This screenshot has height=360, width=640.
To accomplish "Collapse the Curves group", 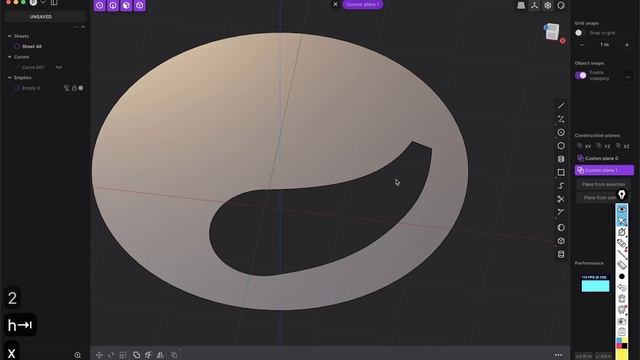I will coord(10,57).
